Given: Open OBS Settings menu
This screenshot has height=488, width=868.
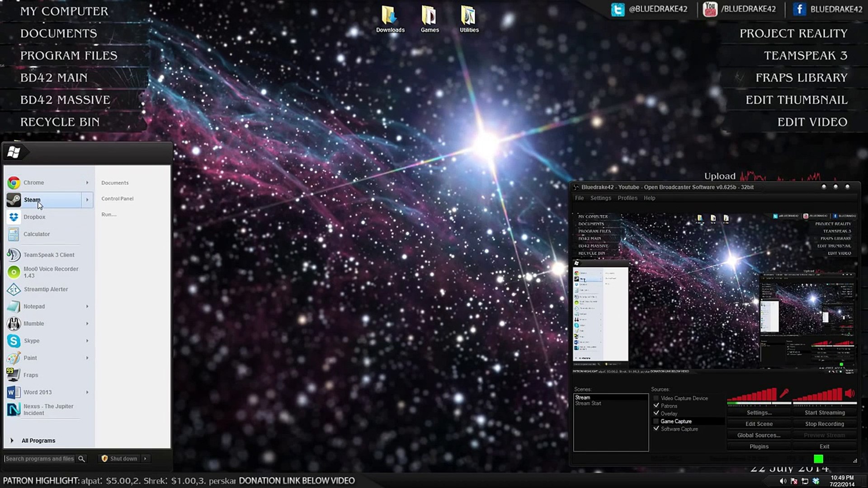Looking at the screenshot, I should click(600, 198).
